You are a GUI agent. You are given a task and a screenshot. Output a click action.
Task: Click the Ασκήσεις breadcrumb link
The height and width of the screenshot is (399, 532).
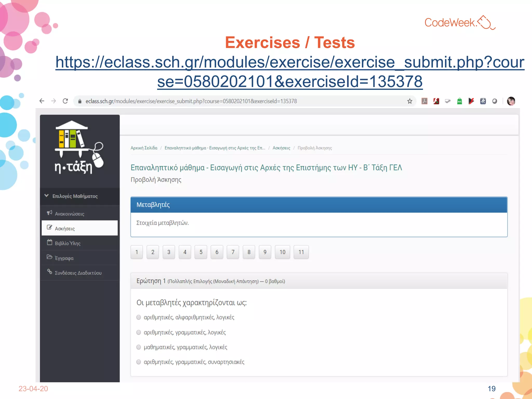(281, 148)
